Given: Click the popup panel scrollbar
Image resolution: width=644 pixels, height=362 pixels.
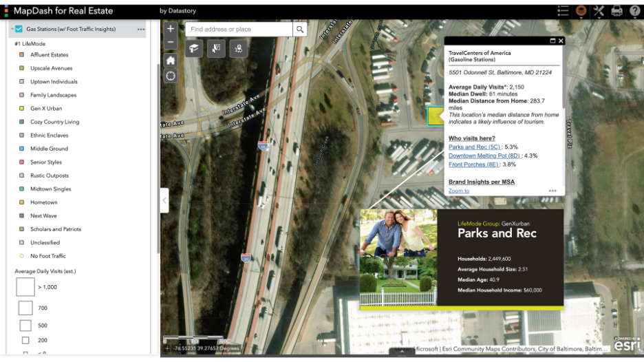Looking at the screenshot, I should point(563,78).
